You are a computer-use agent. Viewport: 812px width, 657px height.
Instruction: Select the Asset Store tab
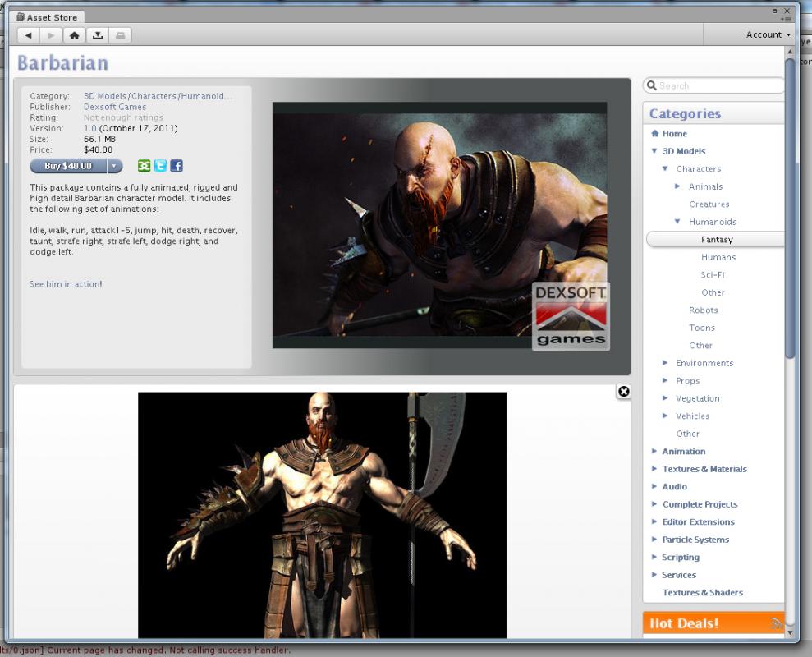47,17
